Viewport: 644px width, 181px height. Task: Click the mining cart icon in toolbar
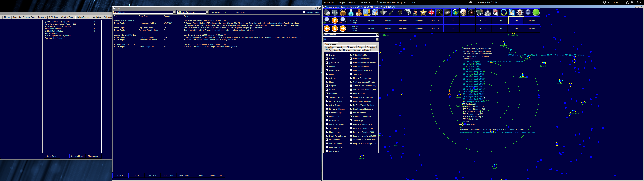[x=343, y=13]
